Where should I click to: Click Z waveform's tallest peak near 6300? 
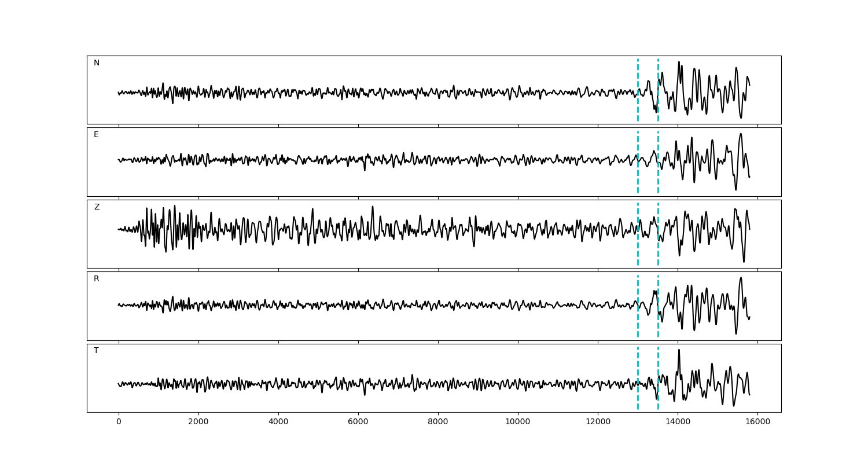[373, 207]
